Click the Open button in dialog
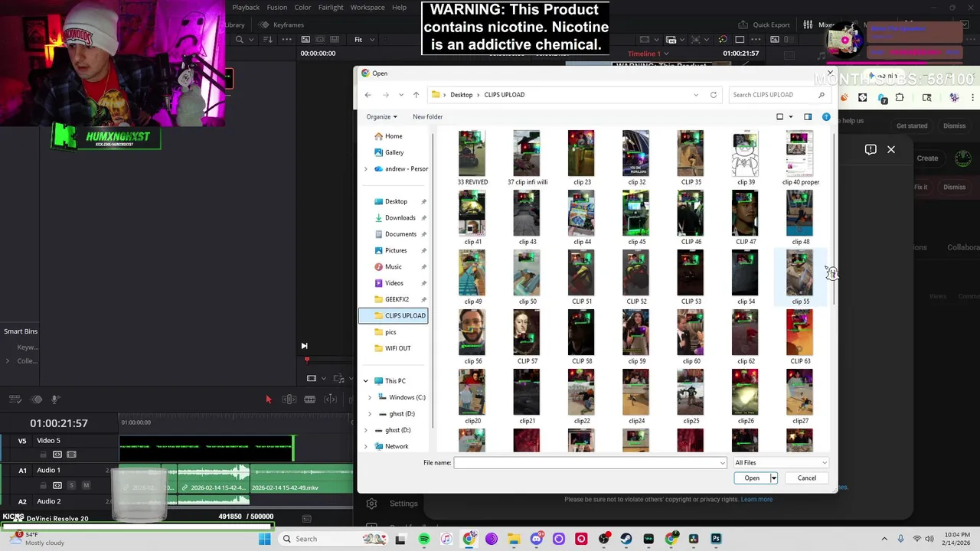This screenshot has height=551, width=980. [x=752, y=478]
